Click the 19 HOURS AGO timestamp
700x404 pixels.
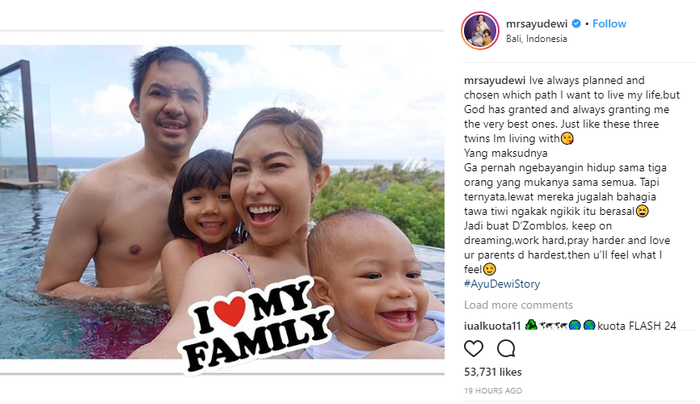[493, 391]
